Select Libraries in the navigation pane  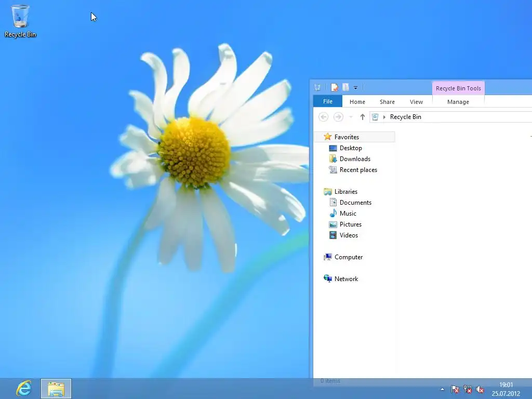point(345,192)
